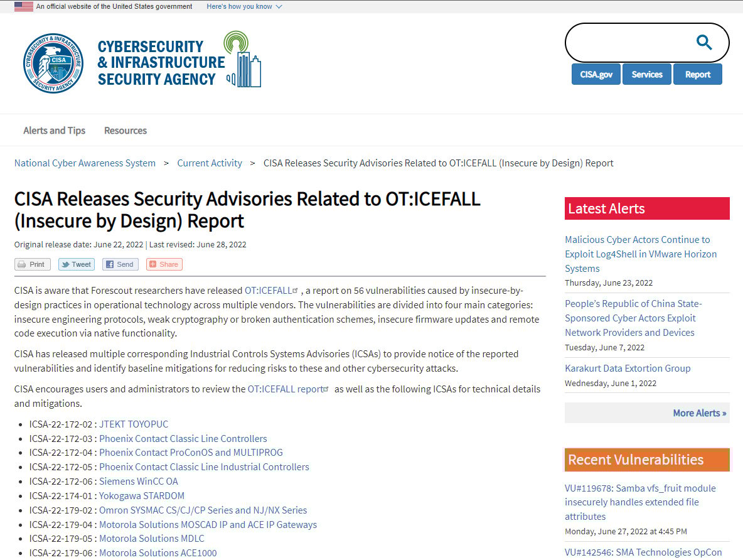Click inside the search text field

pos(628,43)
